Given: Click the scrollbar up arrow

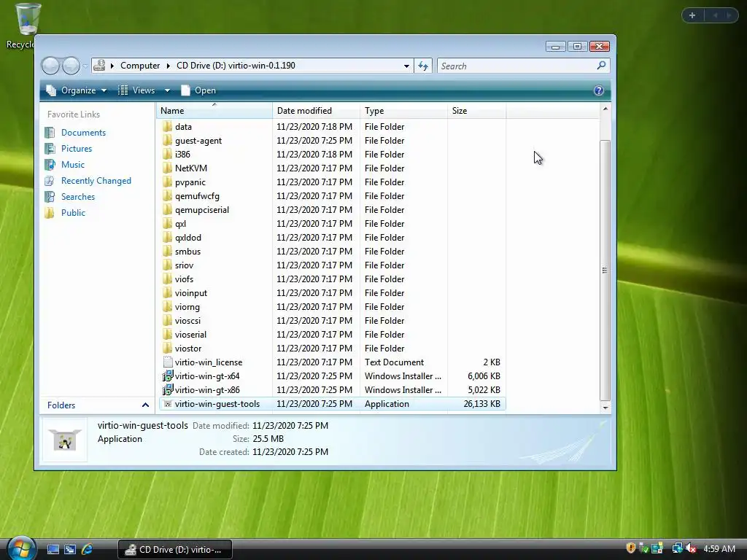Looking at the screenshot, I should point(605,109).
